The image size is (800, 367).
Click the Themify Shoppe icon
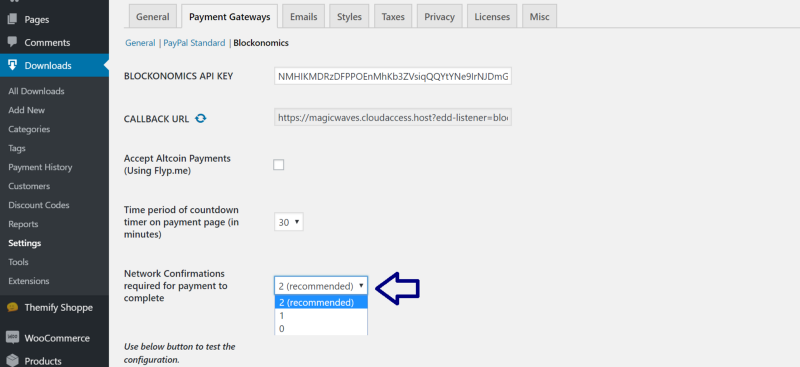point(12,307)
